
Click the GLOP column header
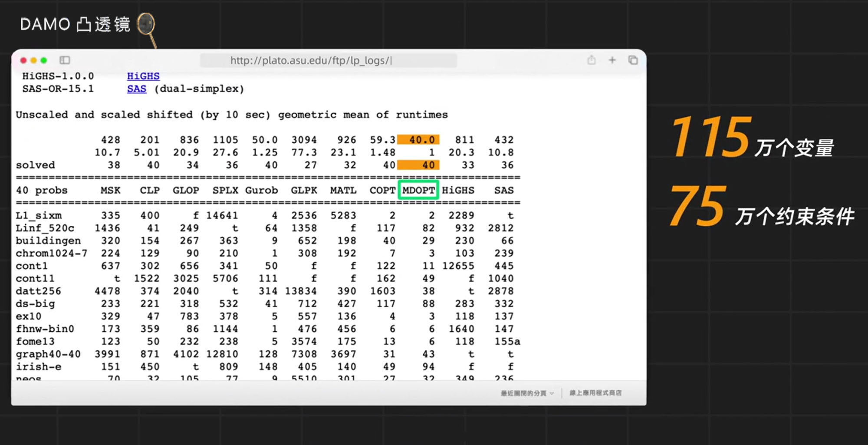[x=186, y=190]
